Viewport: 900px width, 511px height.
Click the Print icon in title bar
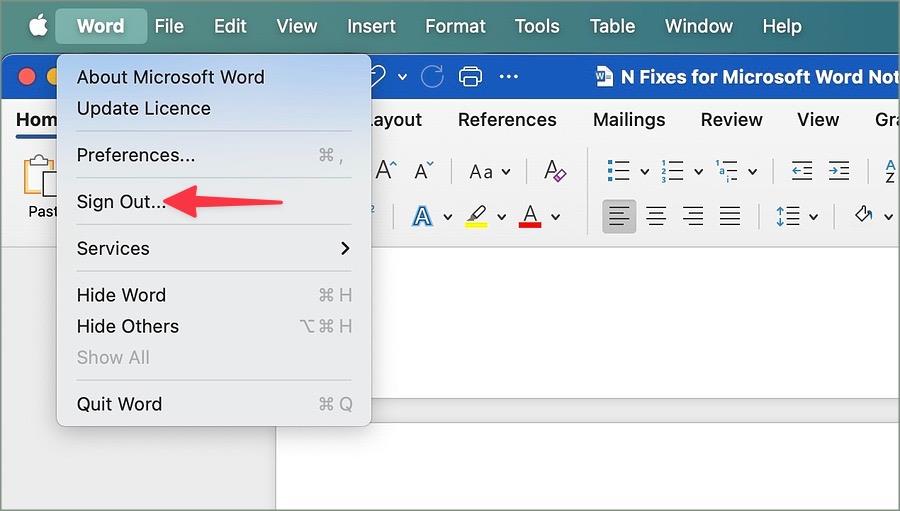click(470, 76)
